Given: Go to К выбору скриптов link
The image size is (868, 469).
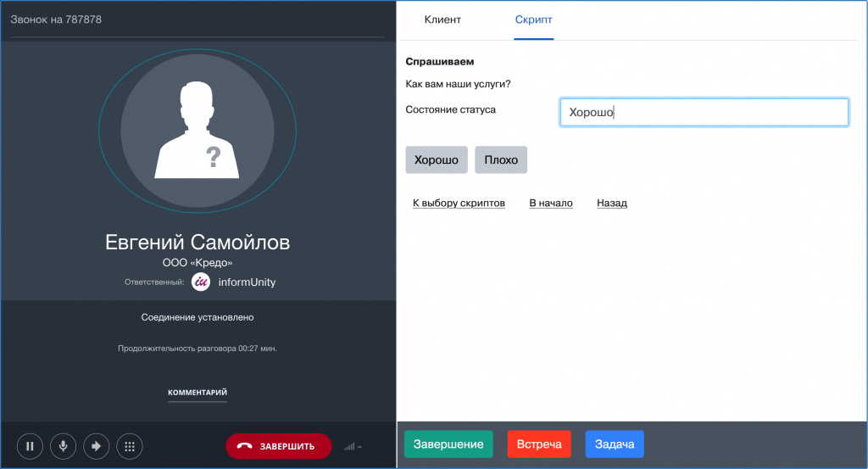Looking at the screenshot, I should pyautogui.click(x=459, y=204).
